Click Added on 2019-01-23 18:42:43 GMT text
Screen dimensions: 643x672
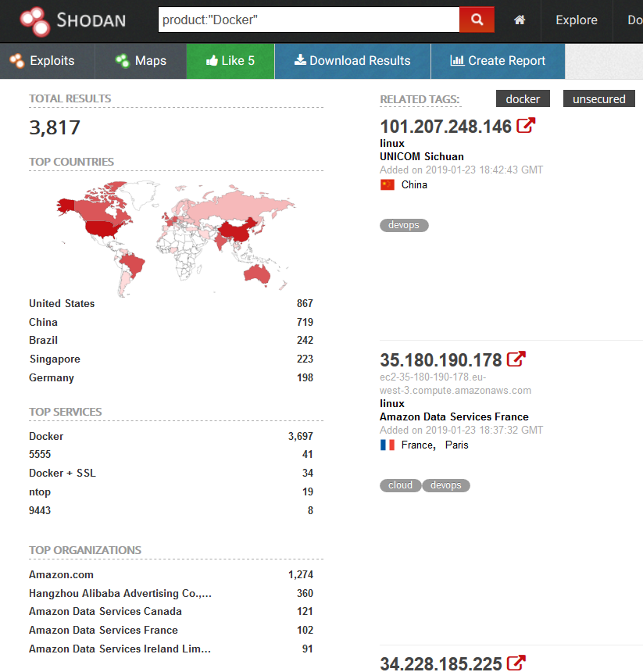(x=462, y=170)
